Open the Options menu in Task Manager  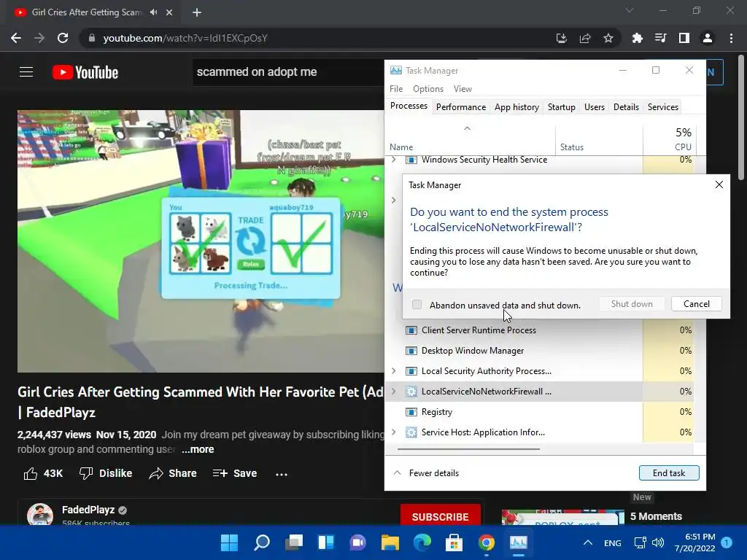click(427, 88)
